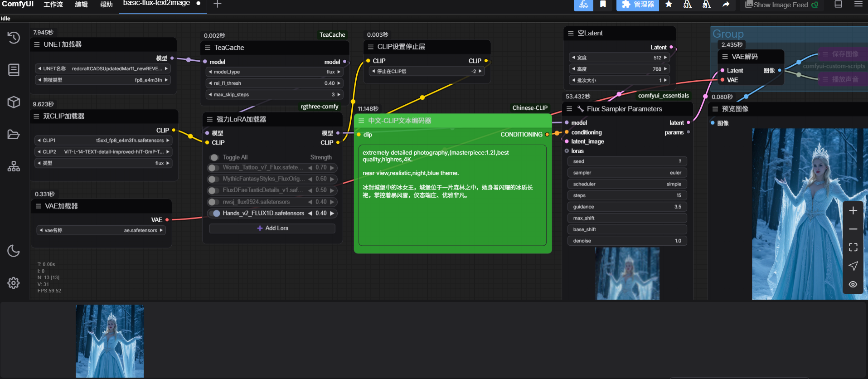Image resolution: width=868 pixels, height=379 pixels.
Task: Open the hamburger menu at top right
Action: (x=858, y=4)
